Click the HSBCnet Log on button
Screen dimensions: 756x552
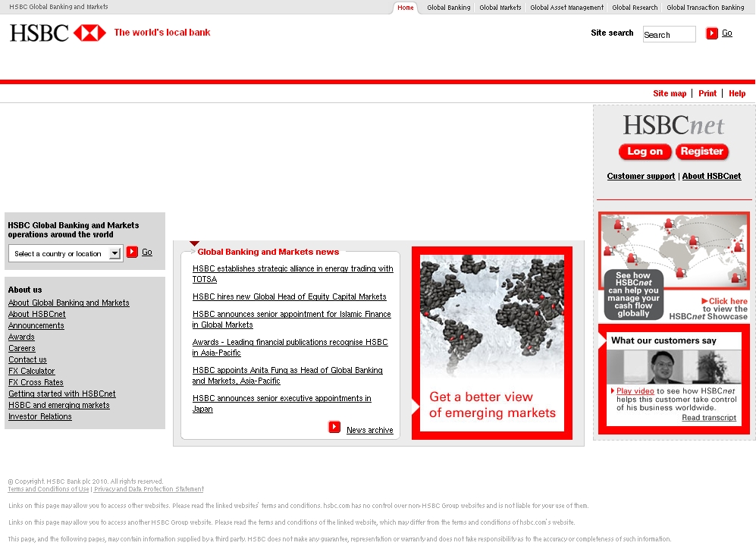(x=645, y=152)
